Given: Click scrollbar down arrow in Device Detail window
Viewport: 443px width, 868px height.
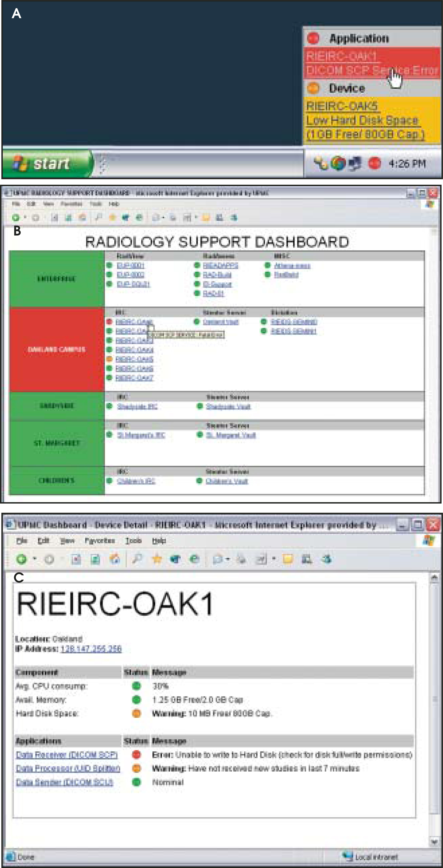Looking at the screenshot, I should pos(434,842).
